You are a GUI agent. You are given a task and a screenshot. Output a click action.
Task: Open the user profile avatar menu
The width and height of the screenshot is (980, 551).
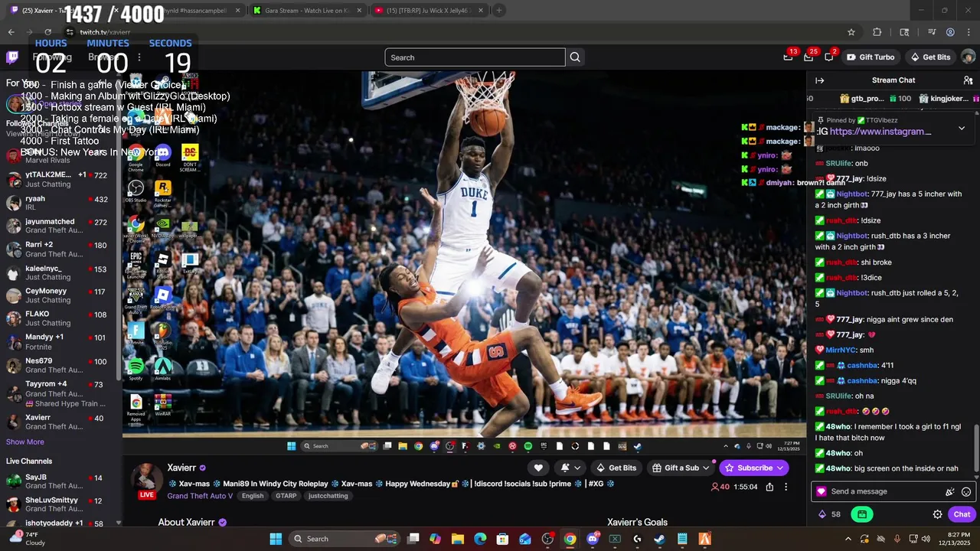(x=968, y=57)
